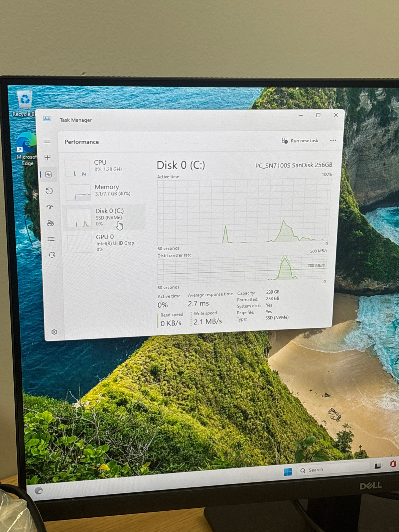Open the Startup apps icon in sidebar
The image size is (399, 532).
click(x=50, y=207)
